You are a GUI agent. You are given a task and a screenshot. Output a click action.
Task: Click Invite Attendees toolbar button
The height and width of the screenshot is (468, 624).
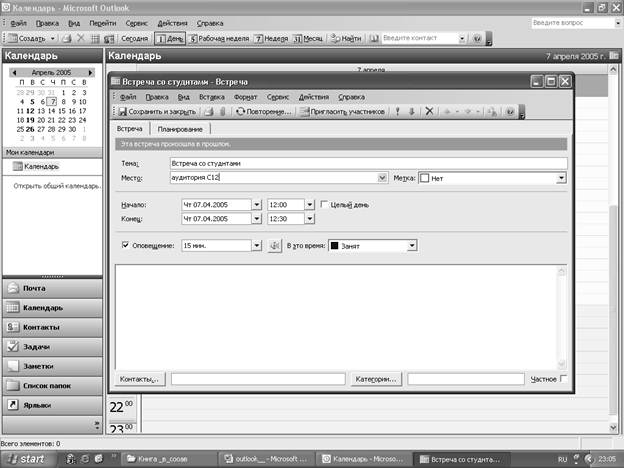[342, 111]
